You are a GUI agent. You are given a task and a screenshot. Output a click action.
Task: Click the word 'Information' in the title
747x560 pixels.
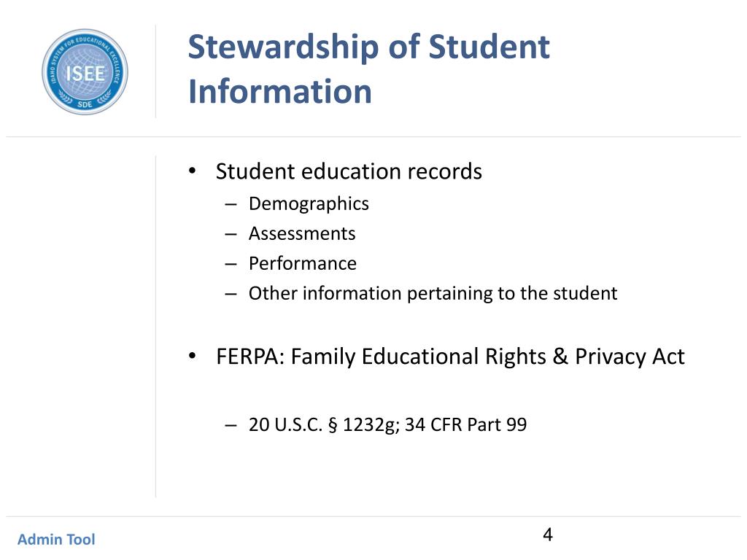click(279, 91)
